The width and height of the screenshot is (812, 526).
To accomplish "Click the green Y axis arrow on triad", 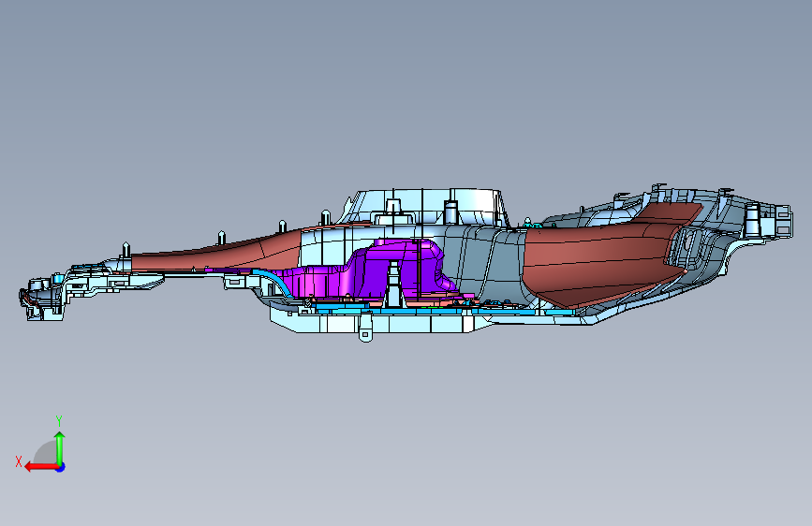I will click(x=60, y=447).
